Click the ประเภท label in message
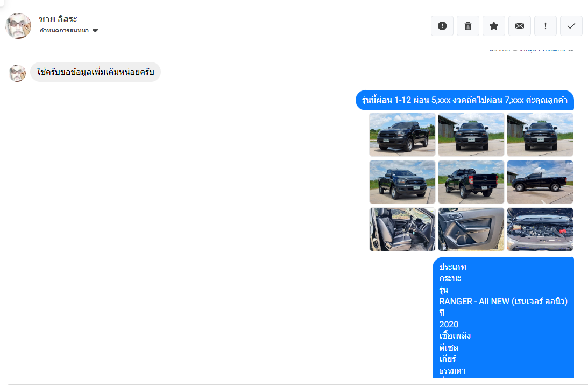This screenshot has height=385, width=588. point(452,267)
